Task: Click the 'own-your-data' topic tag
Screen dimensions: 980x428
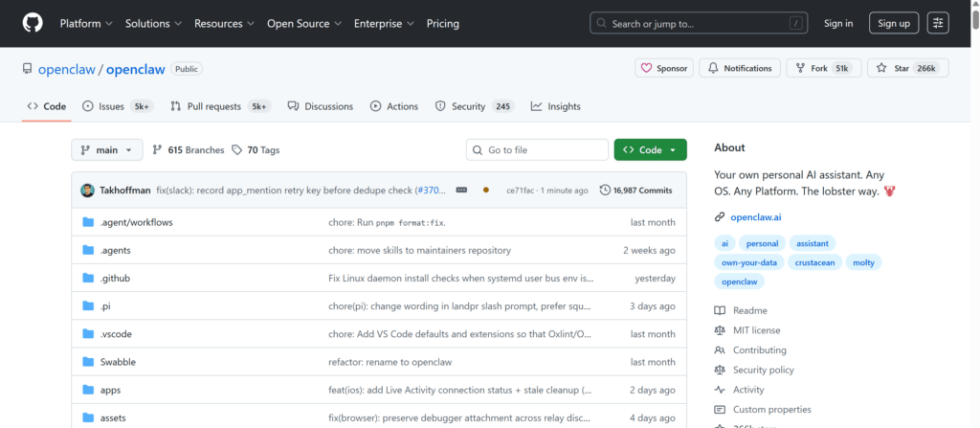Action: [748, 262]
